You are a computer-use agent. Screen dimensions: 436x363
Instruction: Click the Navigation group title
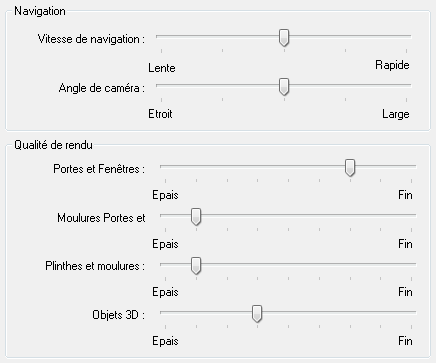point(40,11)
